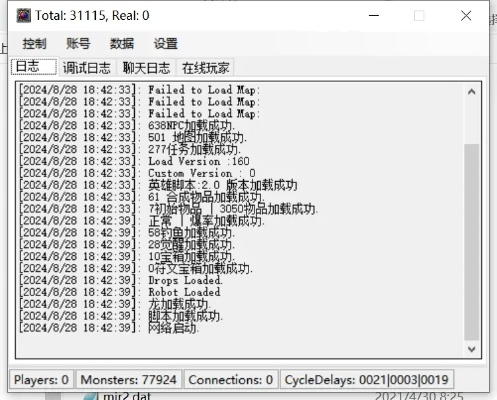Click the 英雄脚本:2.0 版本加载成功 log line

point(158,185)
